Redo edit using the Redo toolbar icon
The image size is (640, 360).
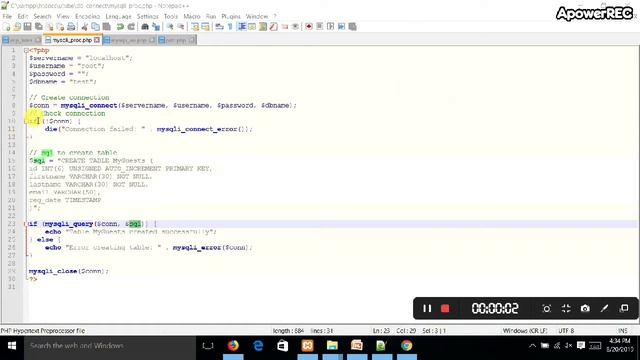tap(131, 27)
